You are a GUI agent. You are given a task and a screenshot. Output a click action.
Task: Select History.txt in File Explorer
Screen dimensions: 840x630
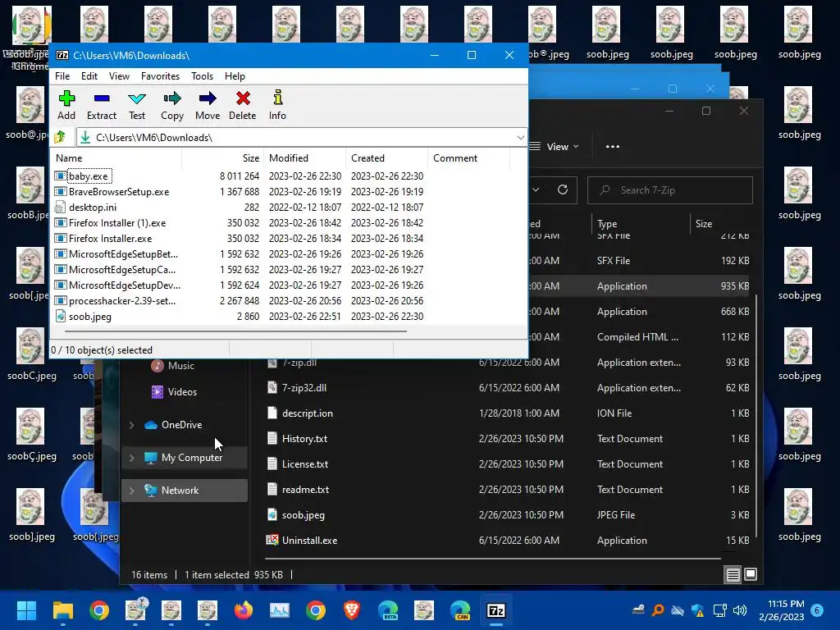(305, 439)
